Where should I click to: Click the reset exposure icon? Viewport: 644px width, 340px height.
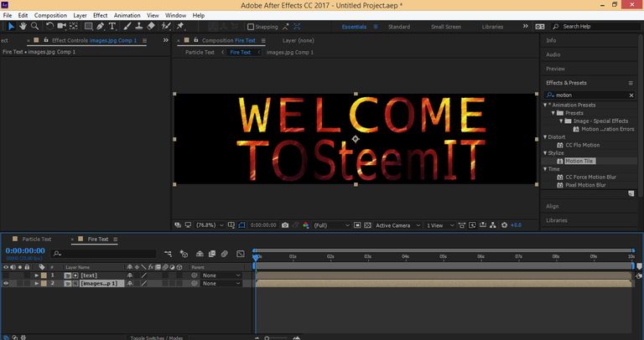tap(504, 225)
